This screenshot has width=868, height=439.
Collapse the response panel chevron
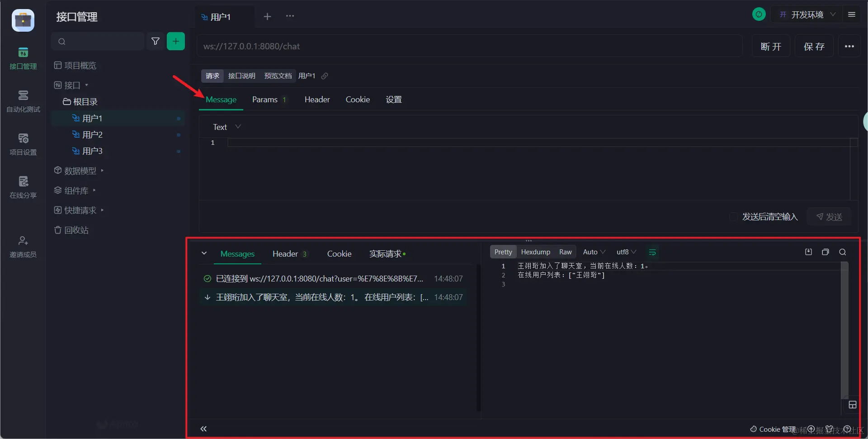point(204,253)
